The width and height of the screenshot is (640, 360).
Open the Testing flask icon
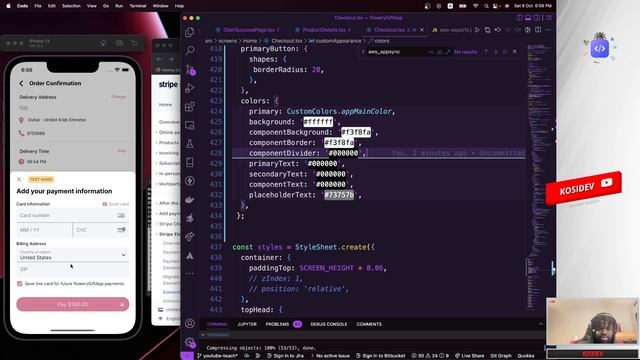[190, 144]
